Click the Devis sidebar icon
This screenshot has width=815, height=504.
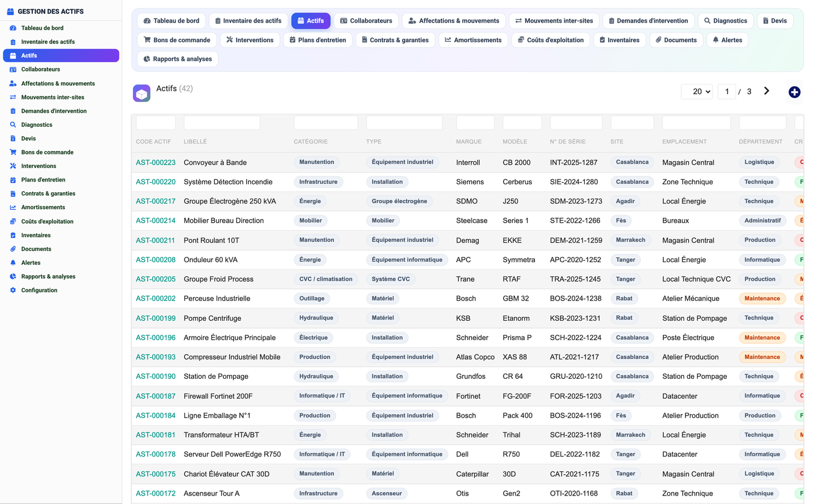pyautogui.click(x=13, y=138)
